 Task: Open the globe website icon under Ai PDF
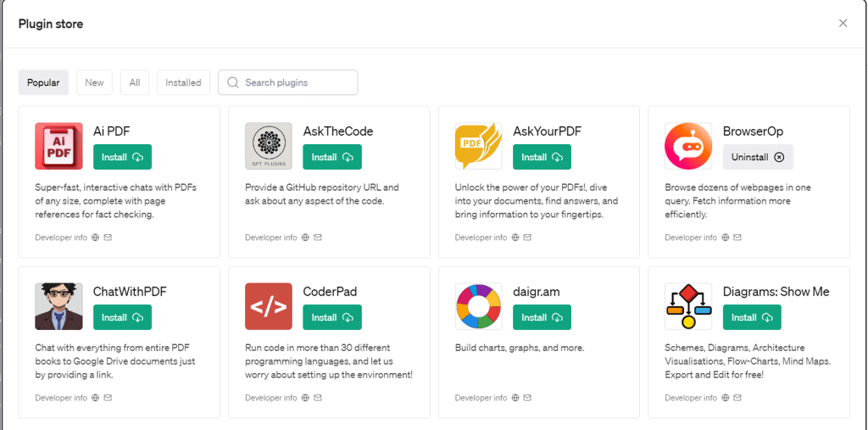click(96, 237)
